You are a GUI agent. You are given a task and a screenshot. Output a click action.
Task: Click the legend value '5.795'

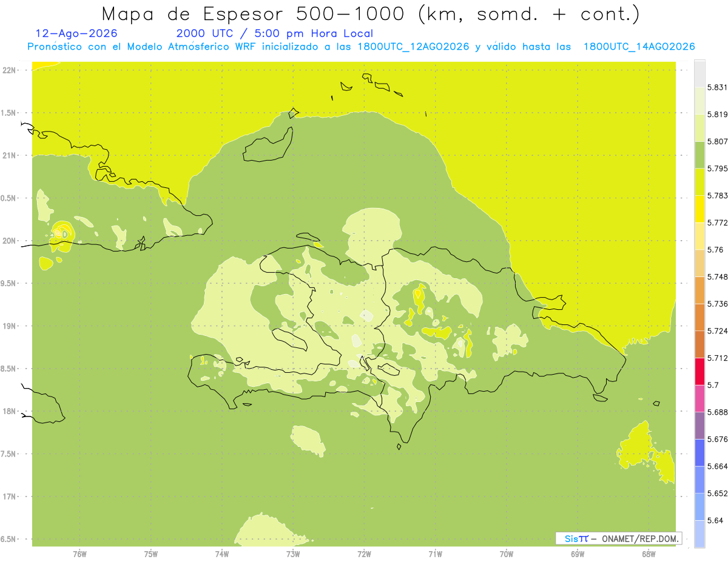pyautogui.click(x=718, y=169)
